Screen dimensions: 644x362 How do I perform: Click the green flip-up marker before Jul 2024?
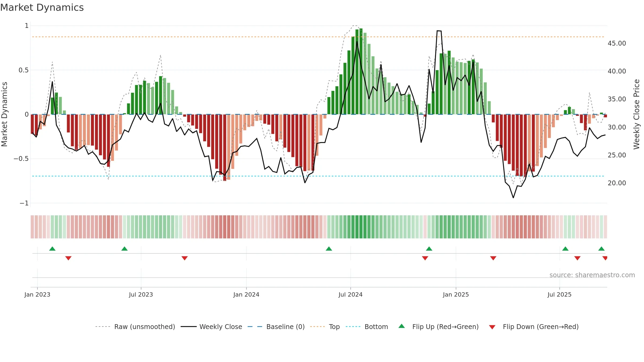(329, 249)
